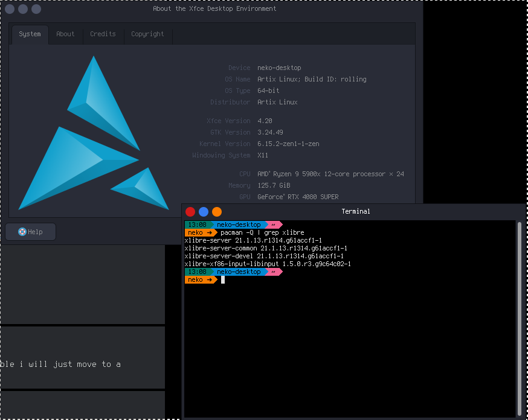The height and width of the screenshot is (420, 528).
Task: Click the xlibre-xf86-input-libinput output line
Action: [268, 264]
